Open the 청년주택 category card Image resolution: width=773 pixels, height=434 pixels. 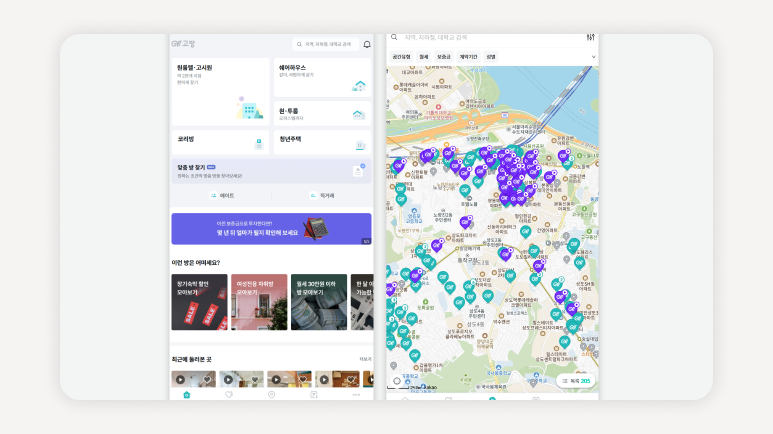321,142
